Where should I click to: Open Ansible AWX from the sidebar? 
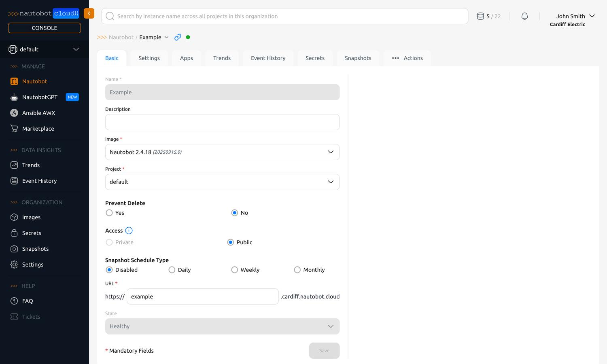pyautogui.click(x=38, y=113)
